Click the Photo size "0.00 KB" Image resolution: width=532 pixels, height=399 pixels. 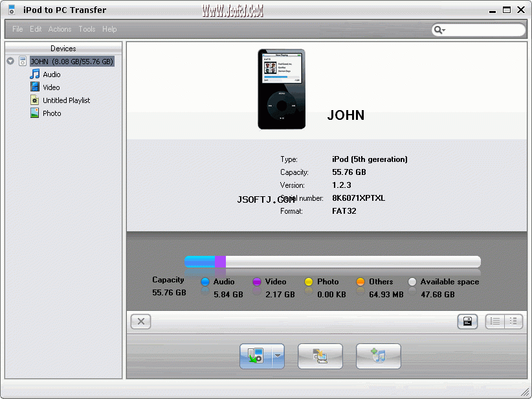(x=331, y=295)
